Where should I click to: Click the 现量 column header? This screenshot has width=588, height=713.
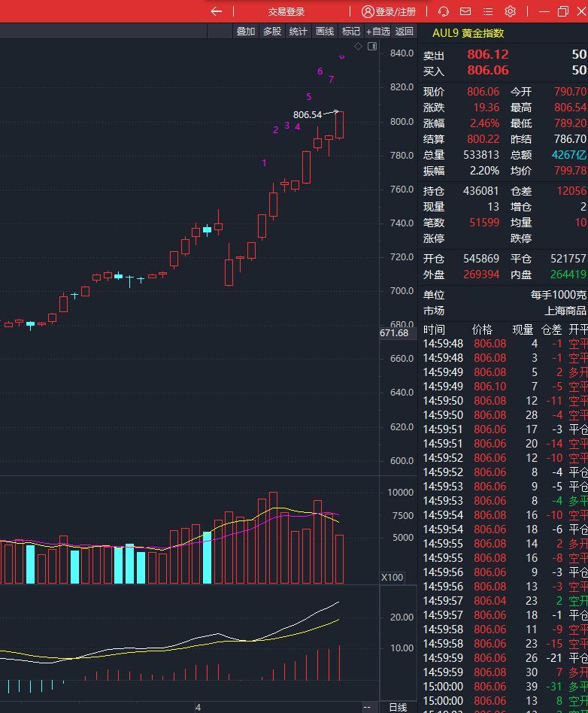523,329
